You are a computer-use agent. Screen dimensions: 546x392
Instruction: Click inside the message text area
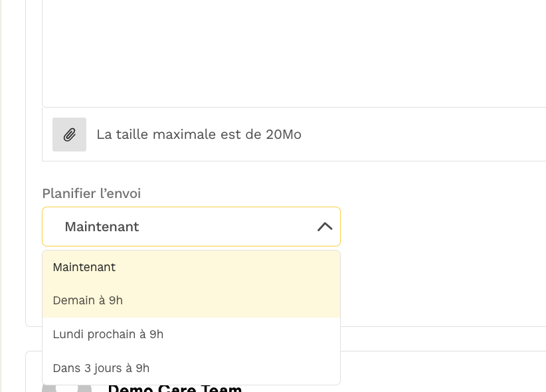pyautogui.click(x=294, y=53)
